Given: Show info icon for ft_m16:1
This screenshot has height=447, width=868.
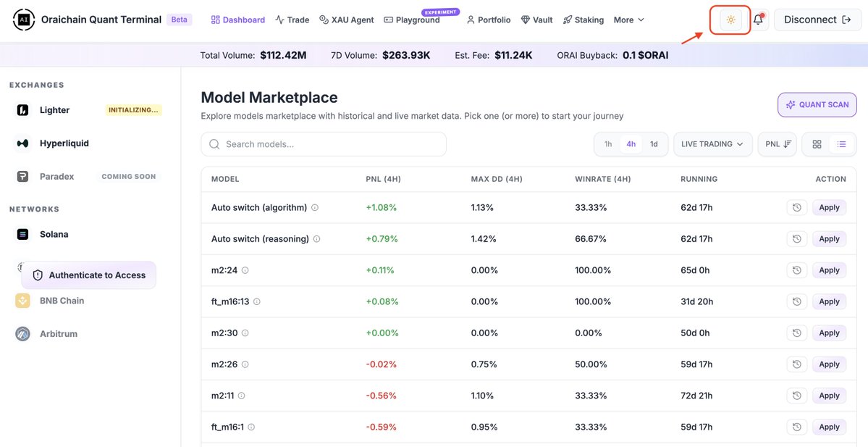Looking at the screenshot, I should 251,427.
